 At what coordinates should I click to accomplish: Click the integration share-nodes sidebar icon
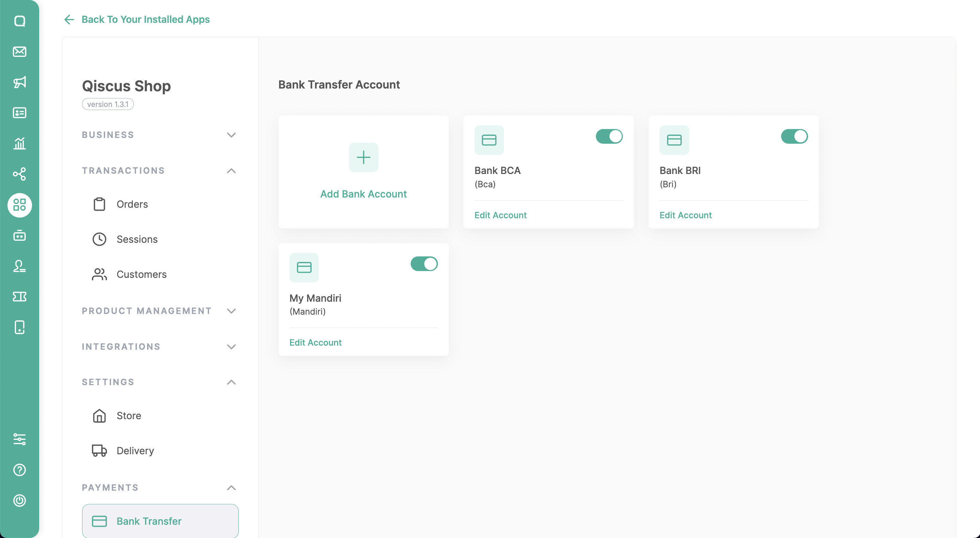(19, 174)
